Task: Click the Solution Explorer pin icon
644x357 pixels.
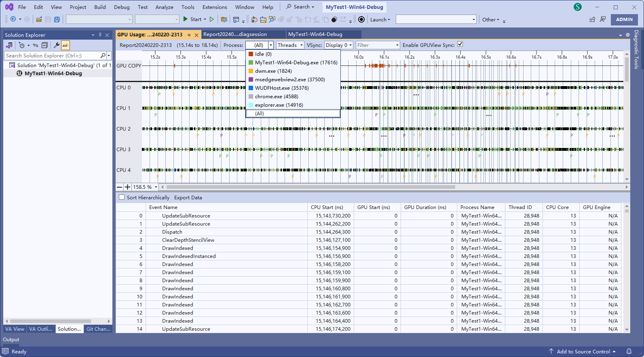Action: coord(100,35)
